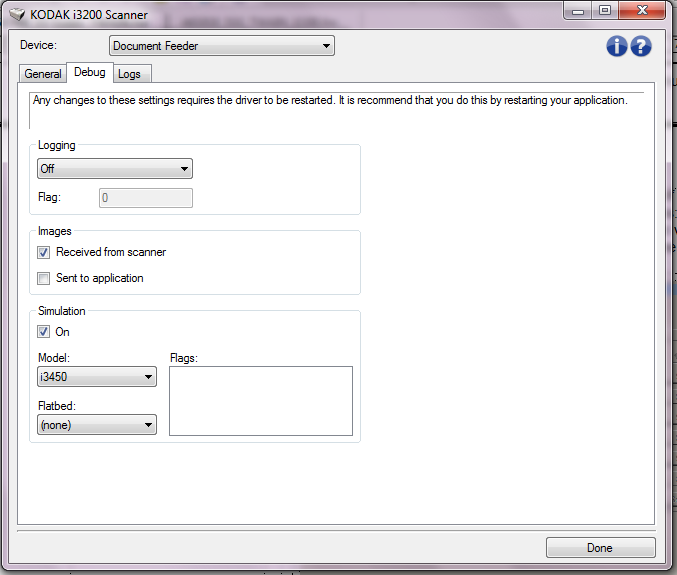Turn off the Simulation On checkbox
This screenshot has width=677, height=575.
(44, 332)
